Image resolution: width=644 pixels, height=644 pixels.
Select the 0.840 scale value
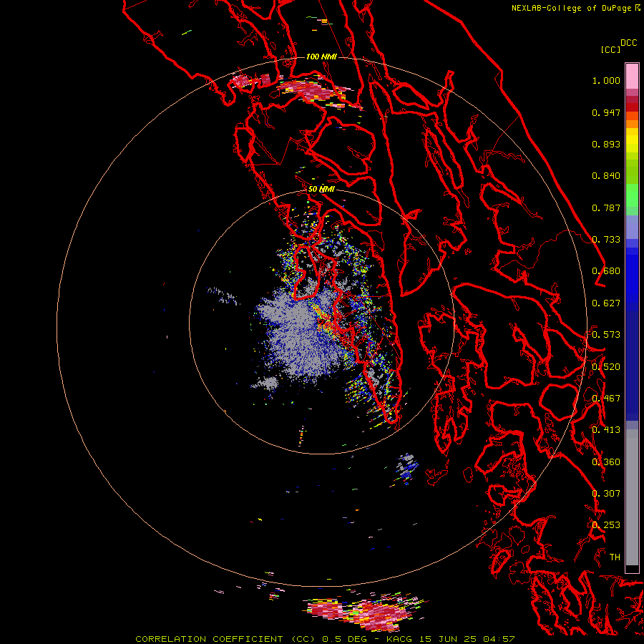(606, 176)
